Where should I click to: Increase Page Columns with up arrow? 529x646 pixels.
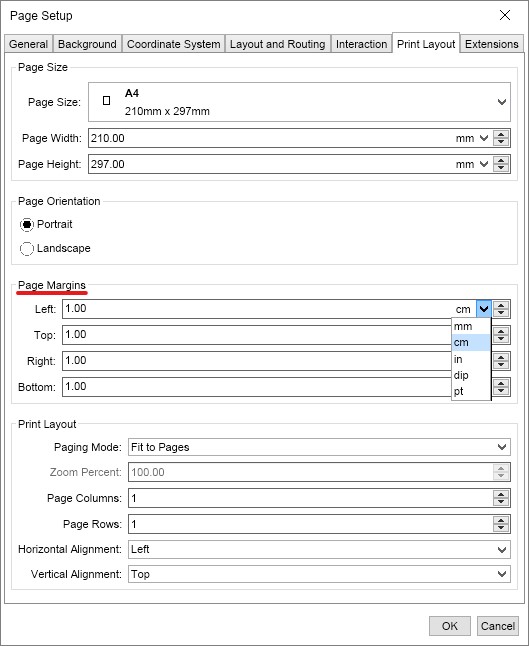tap(501, 494)
